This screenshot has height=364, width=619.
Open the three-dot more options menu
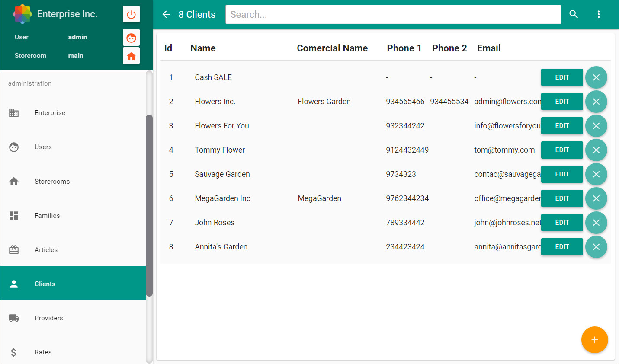[x=599, y=14]
